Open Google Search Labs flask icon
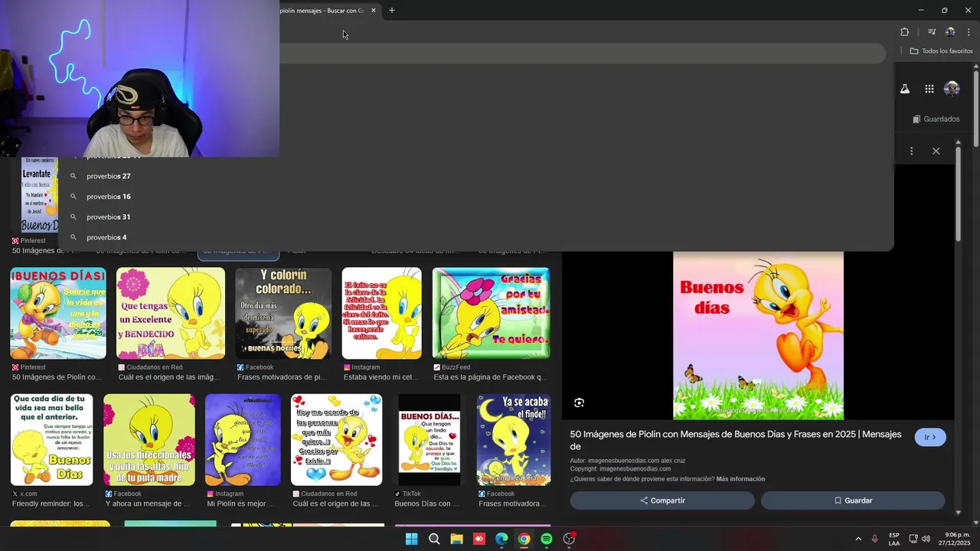This screenshot has height=551, width=980. coord(904,89)
